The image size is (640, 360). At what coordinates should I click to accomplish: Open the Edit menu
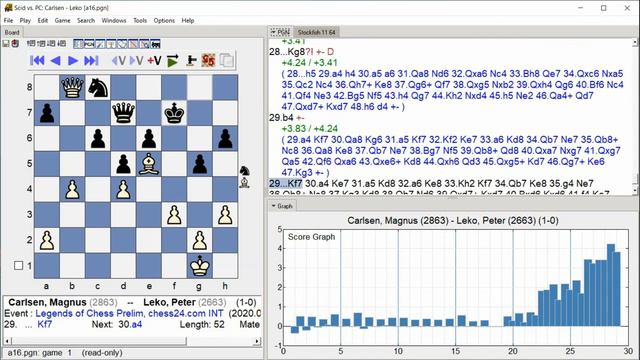43,20
